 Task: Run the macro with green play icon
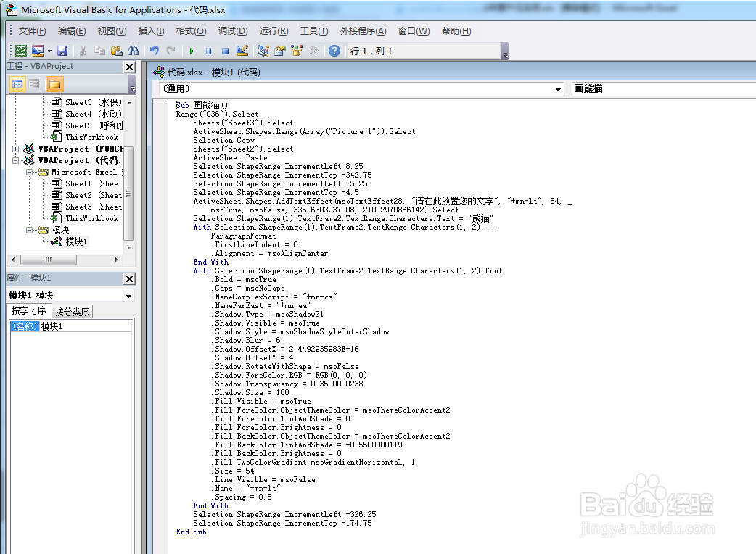(x=192, y=51)
